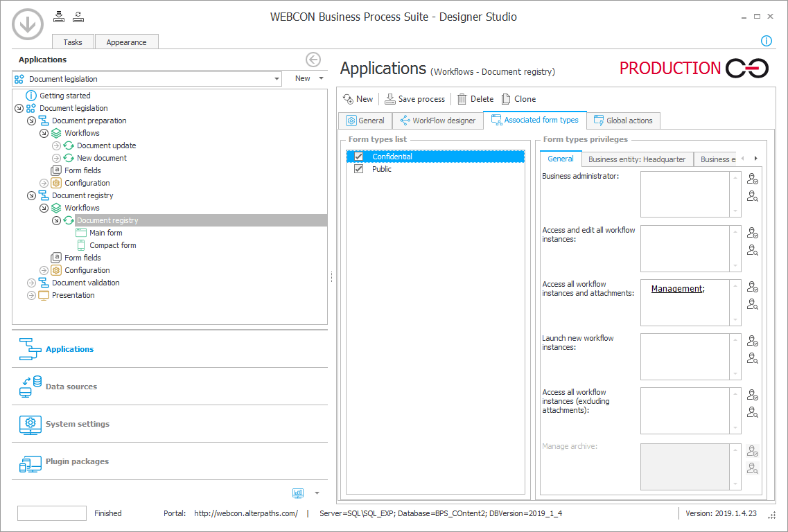The image size is (788, 532).
Task: Search user for access excluding attachments field
Action: 753,412
